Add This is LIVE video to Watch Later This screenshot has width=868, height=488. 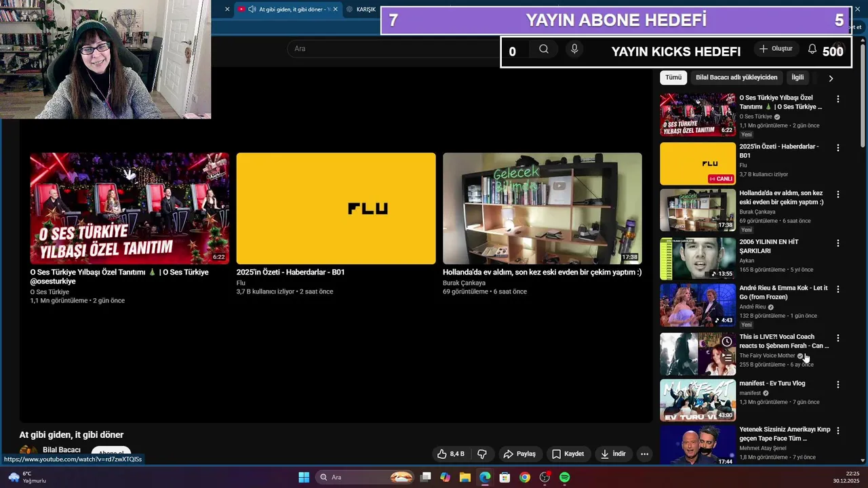727,342
